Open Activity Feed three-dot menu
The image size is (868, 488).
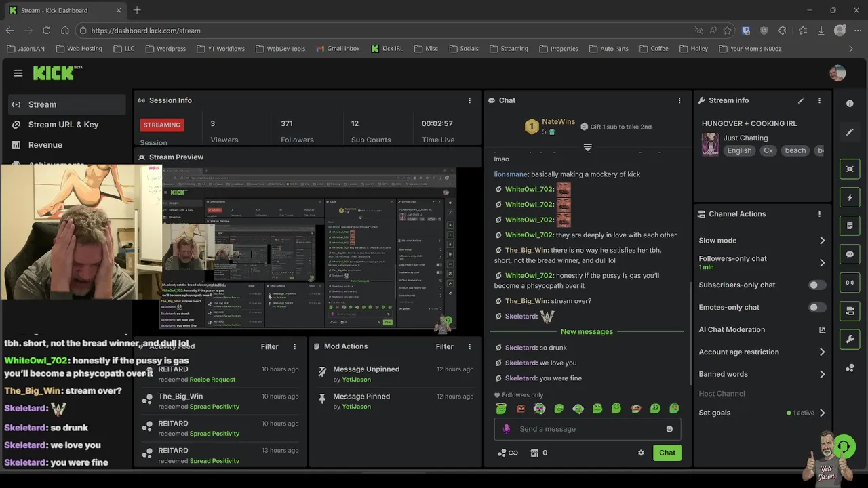pyautogui.click(x=294, y=346)
